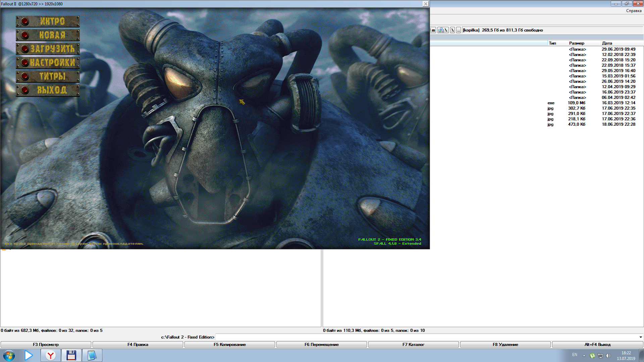Viewport: 644px width, 362px height.
Task: Select the 291,0 Кб jpg file row
Action: pyautogui.click(x=537, y=114)
